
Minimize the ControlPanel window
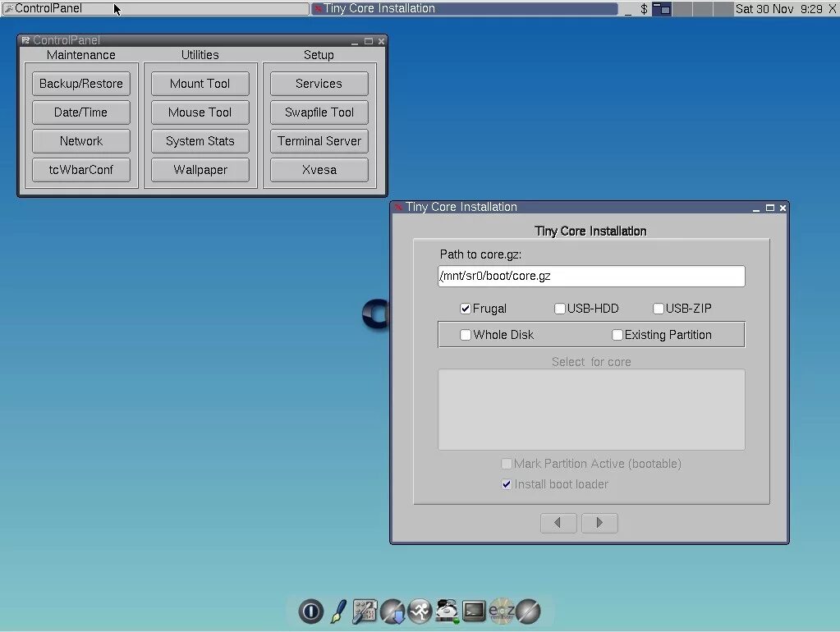coord(355,41)
